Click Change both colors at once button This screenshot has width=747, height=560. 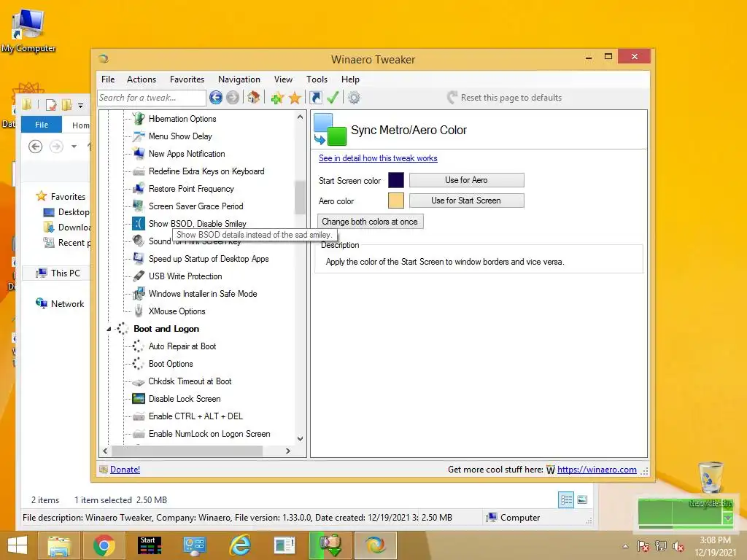(x=370, y=222)
